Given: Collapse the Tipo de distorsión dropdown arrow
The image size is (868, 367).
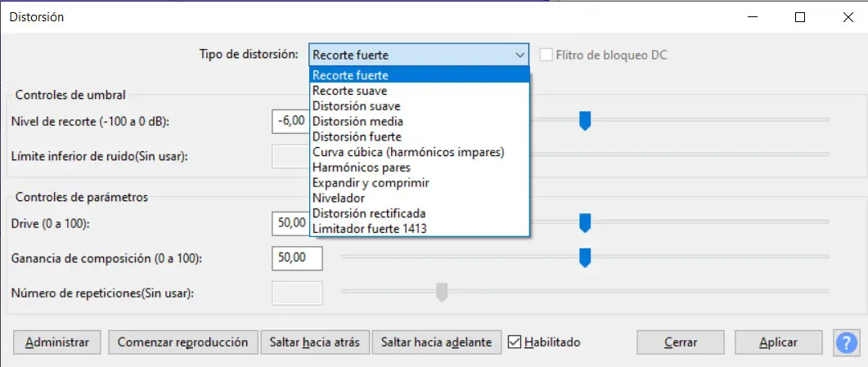Looking at the screenshot, I should click(520, 56).
